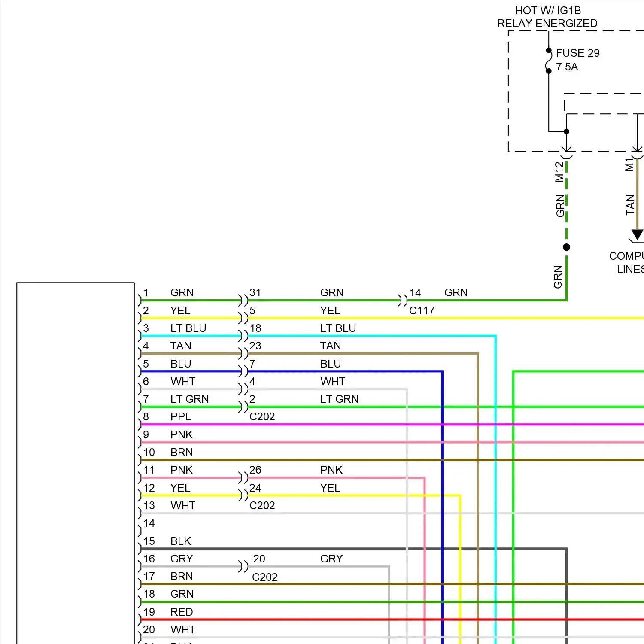Click inside the blank component box on left

(76, 464)
